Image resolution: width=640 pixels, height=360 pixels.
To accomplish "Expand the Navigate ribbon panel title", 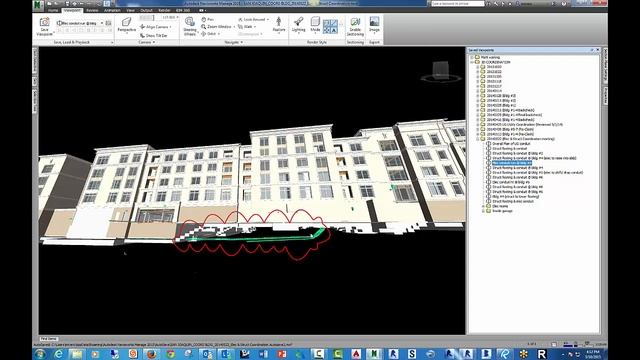I will pyautogui.click(x=233, y=42).
